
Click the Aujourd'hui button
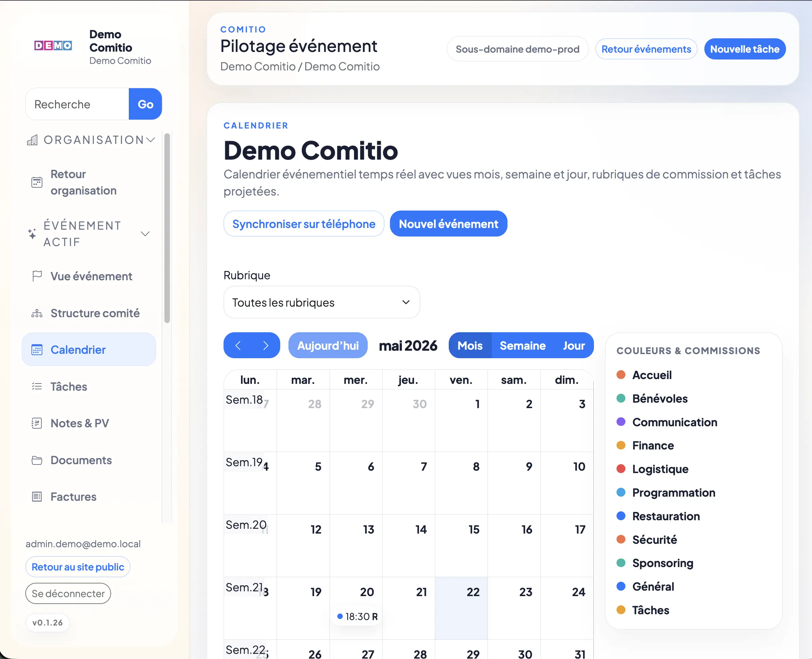(x=328, y=346)
